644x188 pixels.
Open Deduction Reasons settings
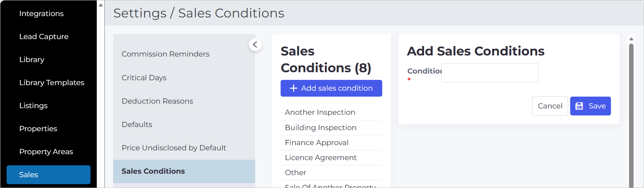(157, 101)
